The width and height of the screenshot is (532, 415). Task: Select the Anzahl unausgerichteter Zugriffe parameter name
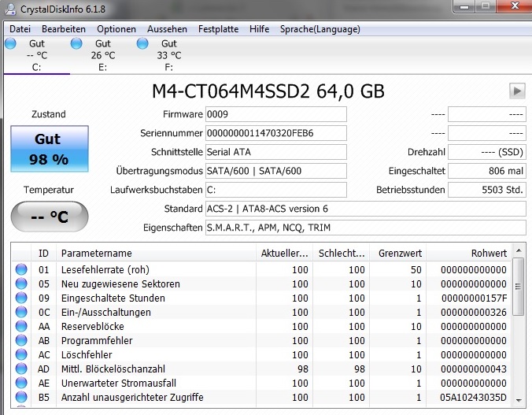132,398
